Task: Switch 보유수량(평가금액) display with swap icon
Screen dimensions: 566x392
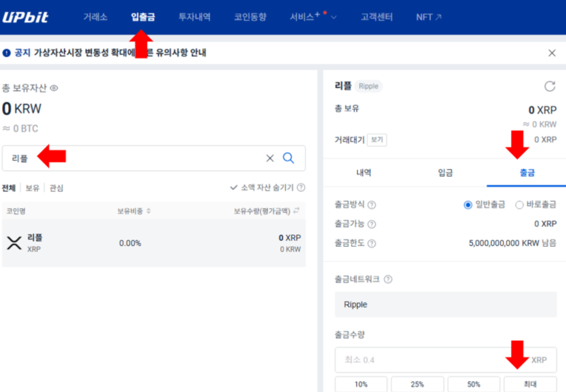Action: click(296, 211)
